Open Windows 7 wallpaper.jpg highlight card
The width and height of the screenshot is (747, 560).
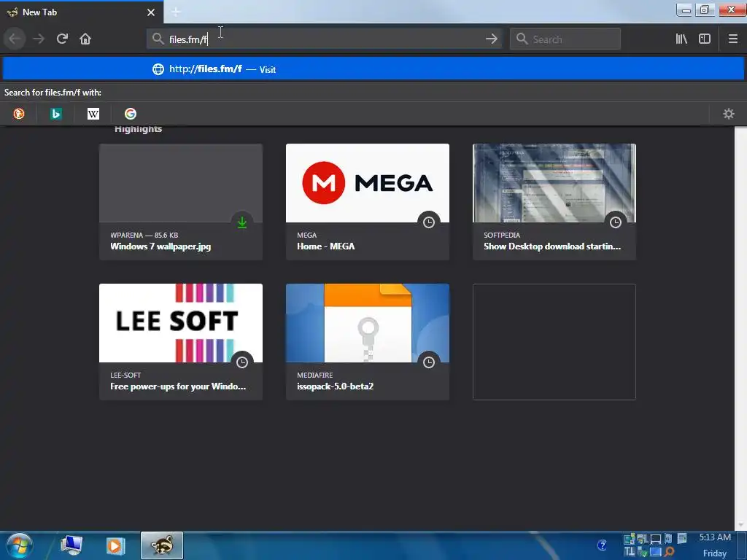point(181,202)
